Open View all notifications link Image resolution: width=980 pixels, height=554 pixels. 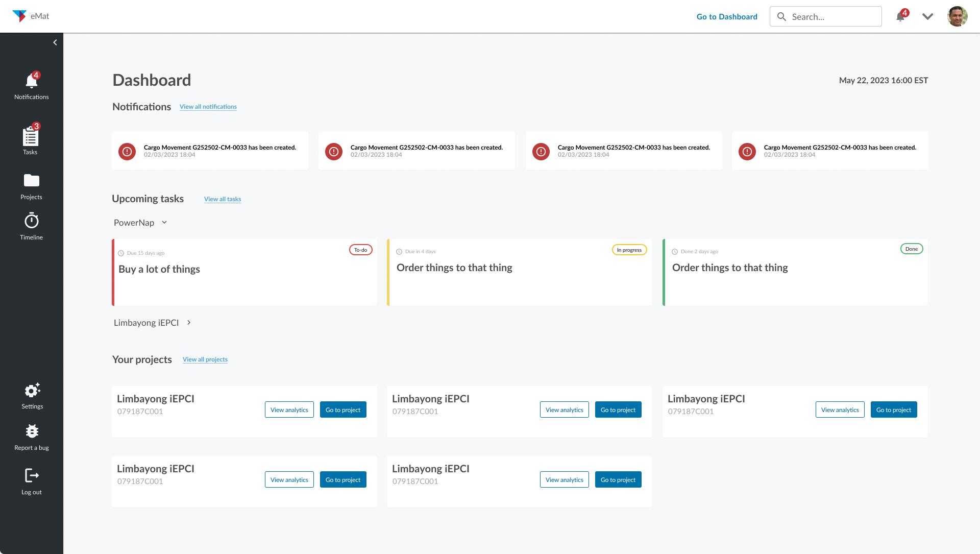208,107
